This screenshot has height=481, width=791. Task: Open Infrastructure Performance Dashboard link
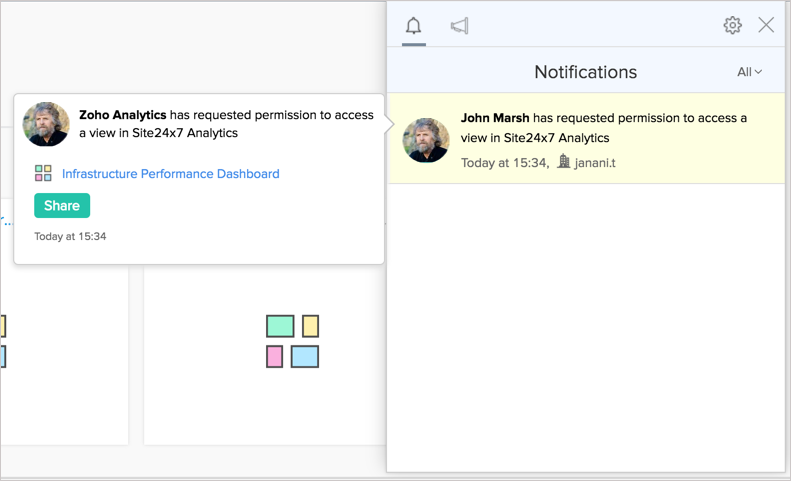point(171,174)
